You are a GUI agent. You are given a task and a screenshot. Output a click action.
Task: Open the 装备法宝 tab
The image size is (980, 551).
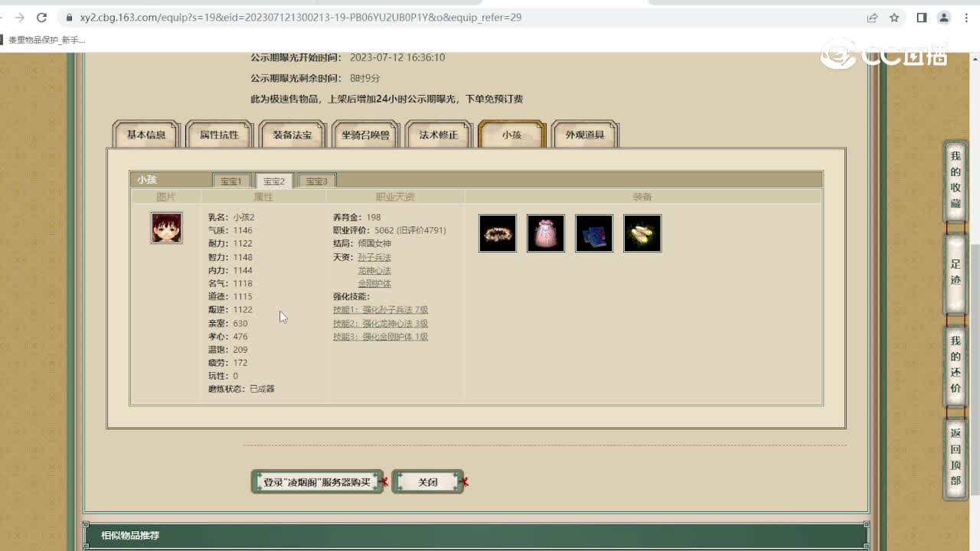coord(292,134)
